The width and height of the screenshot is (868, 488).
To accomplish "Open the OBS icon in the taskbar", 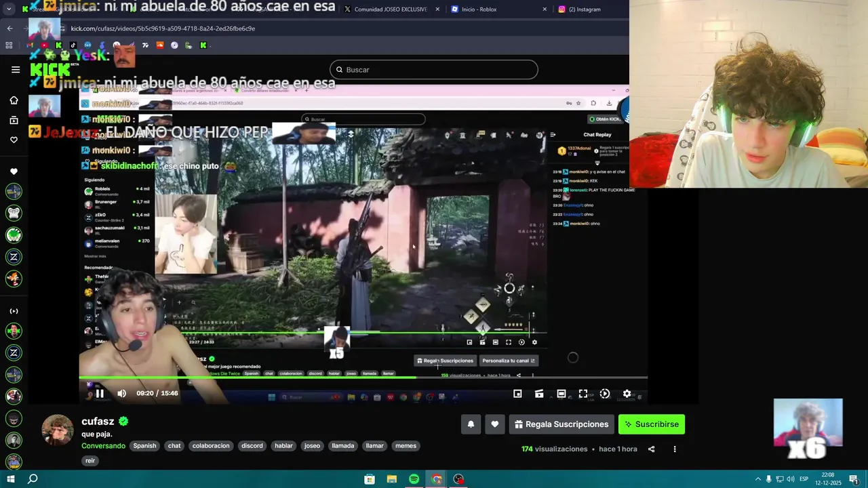I will (x=459, y=479).
